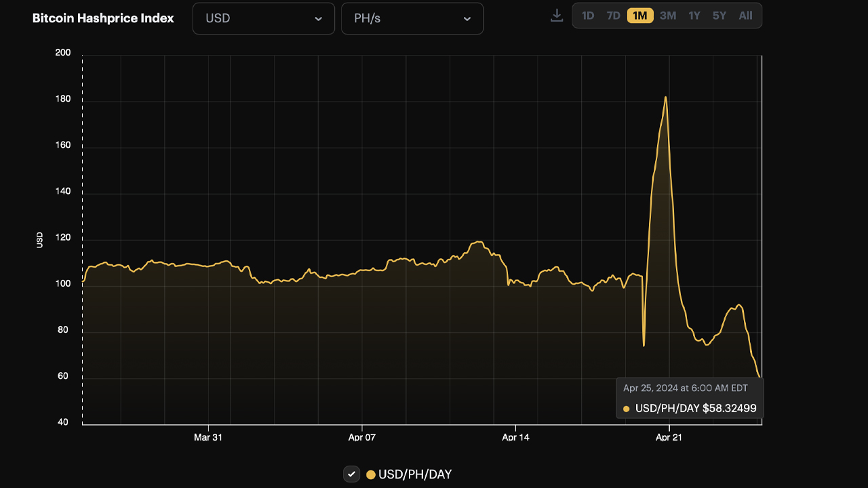This screenshot has height=488, width=868.
Task: Click the yellow legend dot beside USD/PH/DAY
Action: pyautogui.click(x=370, y=474)
